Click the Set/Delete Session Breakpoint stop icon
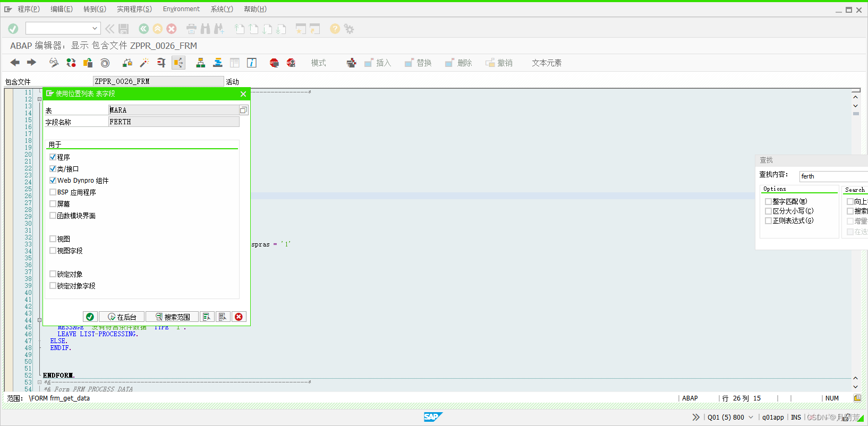This screenshot has height=426, width=868. [x=274, y=63]
